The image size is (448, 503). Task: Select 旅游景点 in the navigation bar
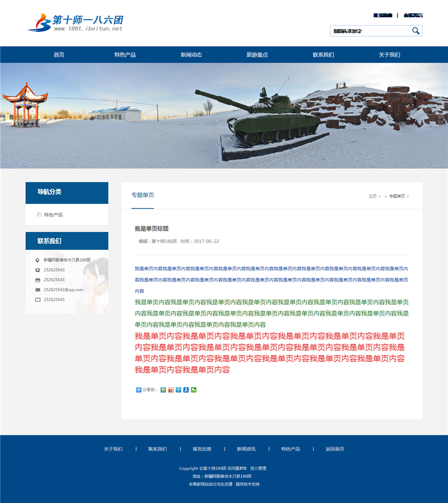point(257,55)
